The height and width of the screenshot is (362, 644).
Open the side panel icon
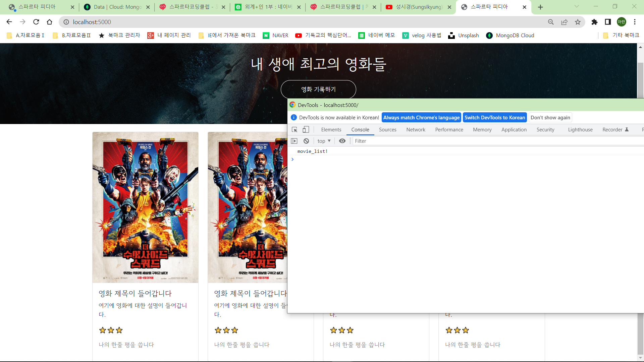coord(608,22)
